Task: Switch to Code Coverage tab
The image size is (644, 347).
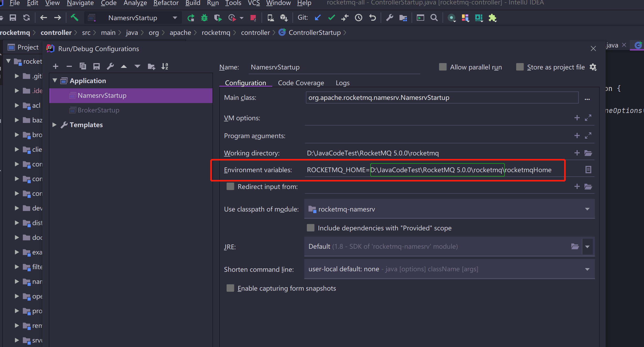Action: click(301, 83)
